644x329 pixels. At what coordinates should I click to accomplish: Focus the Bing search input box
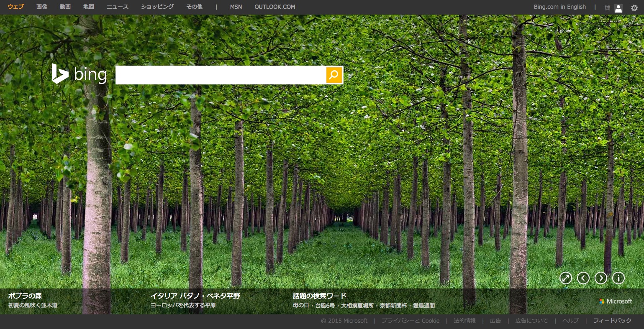(x=221, y=75)
